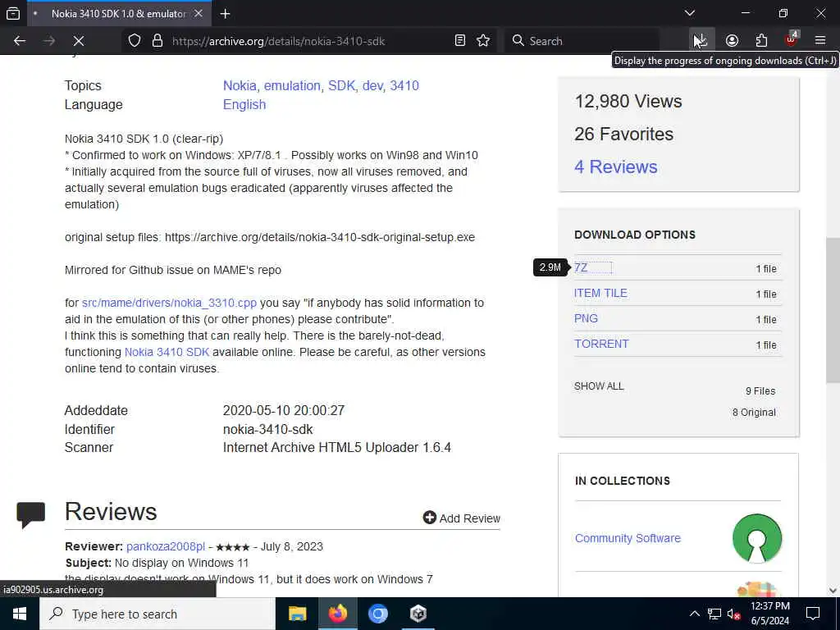Open tracking protection shield icon
840x630 pixels.
click(135, 41)
